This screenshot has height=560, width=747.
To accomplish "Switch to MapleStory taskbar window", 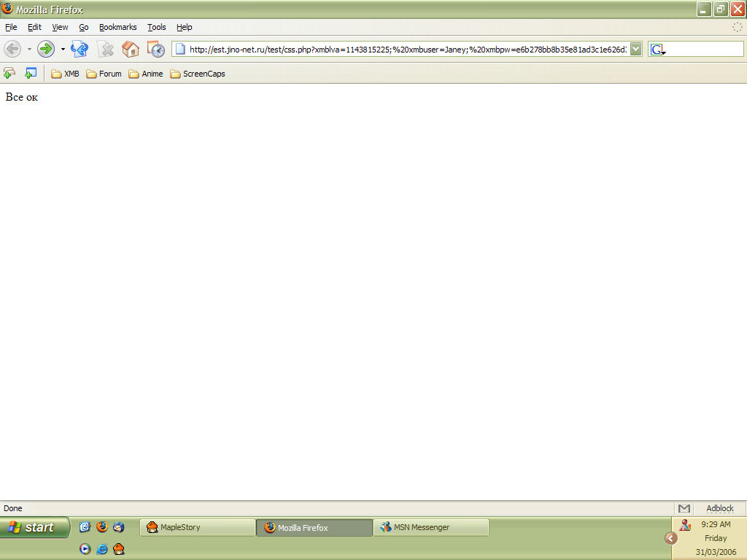I will pyautogui.click(x=197, y=527).
